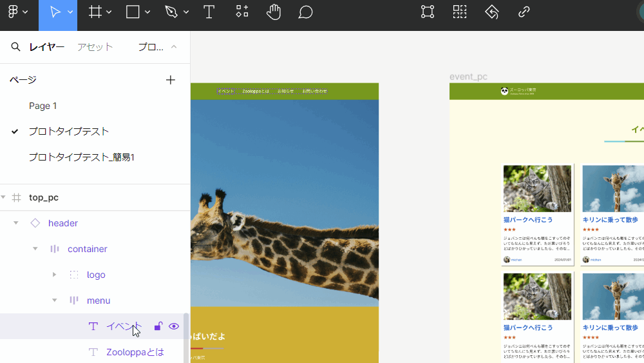Click the header component diamond icon
644x363 pixels.
(35, 223)
